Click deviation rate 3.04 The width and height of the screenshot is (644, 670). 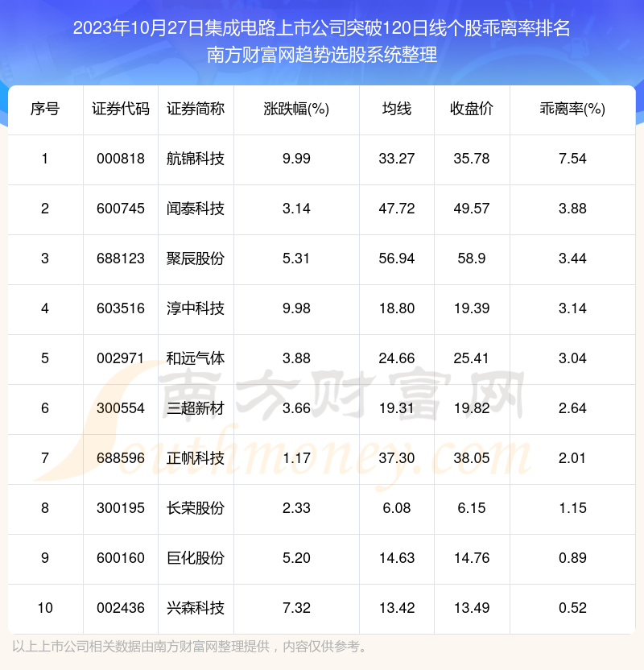pos(572,358)
